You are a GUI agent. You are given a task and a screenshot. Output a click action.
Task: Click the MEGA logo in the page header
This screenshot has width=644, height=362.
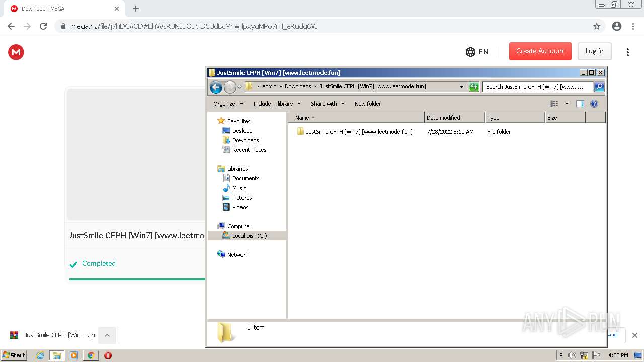(16, 52)
